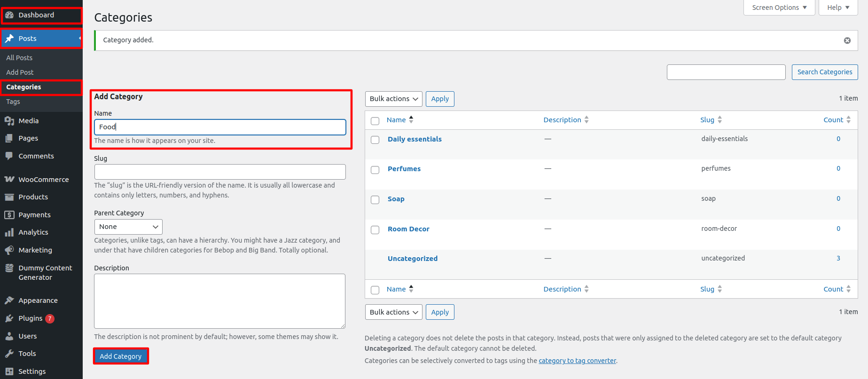Dismiss the 'Category added' notice
This screenshot has width=868, height=379.
click(847, 40)
